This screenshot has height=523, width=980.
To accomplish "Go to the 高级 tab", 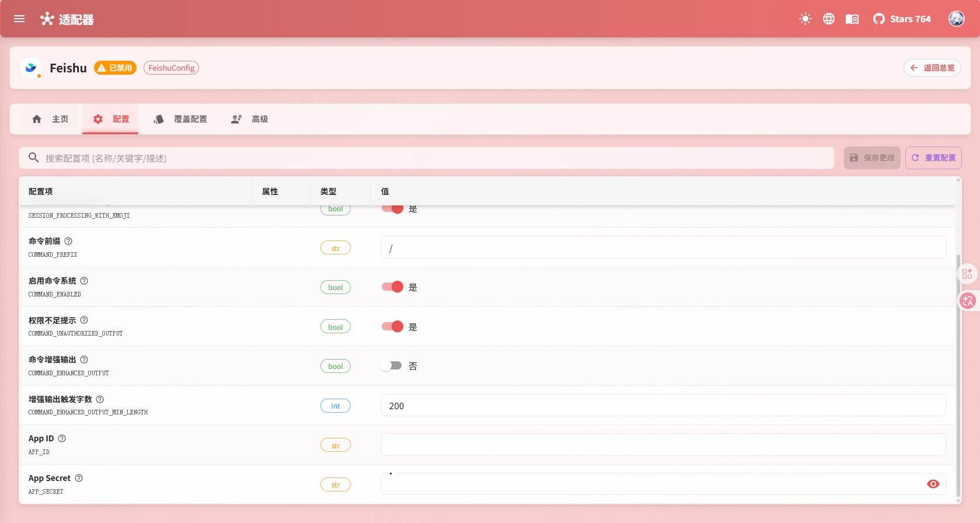I will coord(250,119).
